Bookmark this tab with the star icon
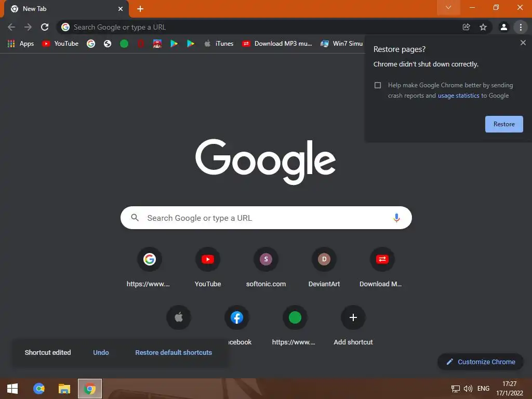This screenshot has height=399, width=532. pyautogui.click(x=483, y=27)
